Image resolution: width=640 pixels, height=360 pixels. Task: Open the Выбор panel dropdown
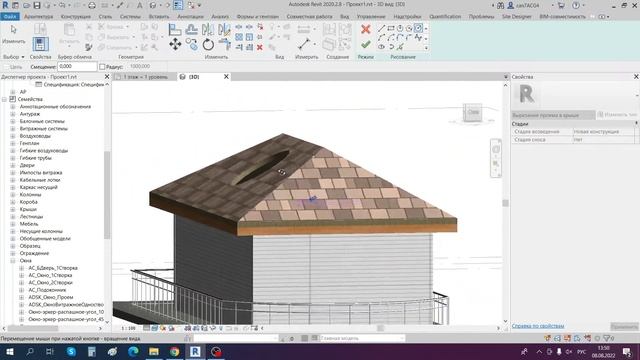(x=14, y=57)
